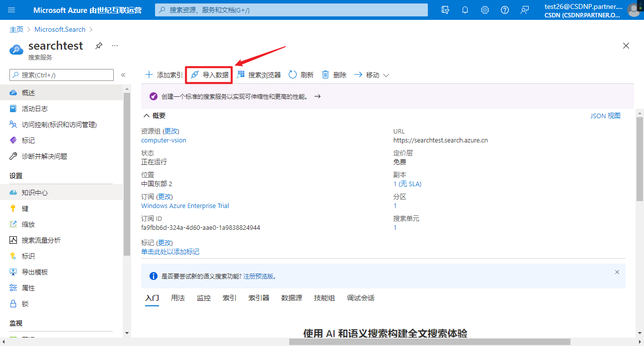Image resolution: width=644 pixels, height=346 pixels.
Task: Collapse the left sidebar menu
Action: coord(123,75)
